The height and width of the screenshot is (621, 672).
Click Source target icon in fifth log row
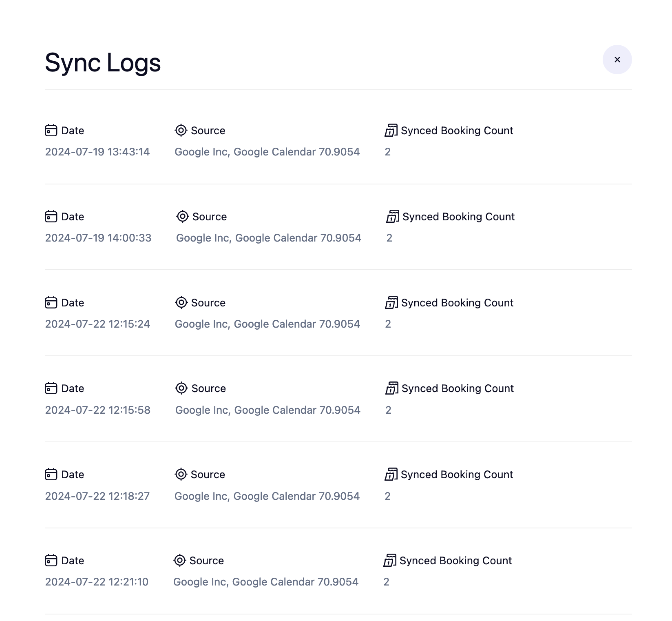click(x=181, y=475)
